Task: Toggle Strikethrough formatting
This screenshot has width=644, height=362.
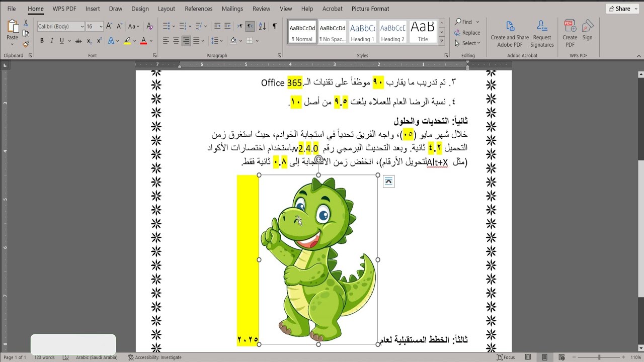Action: tap(78, 41)
